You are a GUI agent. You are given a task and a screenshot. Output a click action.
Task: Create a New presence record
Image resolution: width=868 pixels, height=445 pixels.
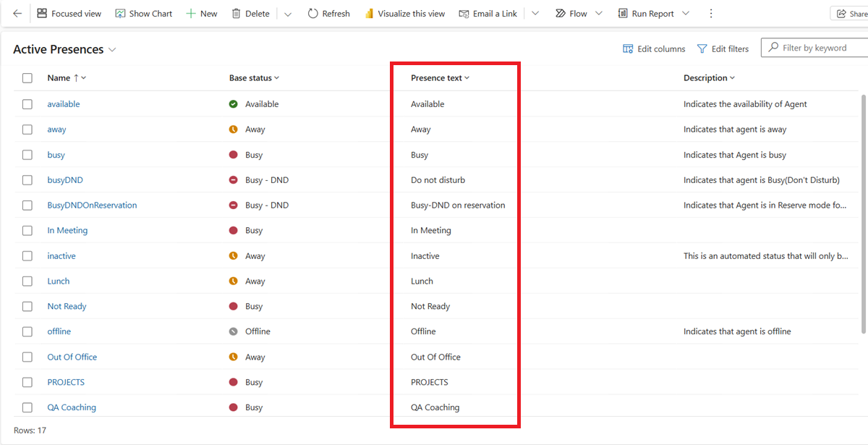[201, 14]
